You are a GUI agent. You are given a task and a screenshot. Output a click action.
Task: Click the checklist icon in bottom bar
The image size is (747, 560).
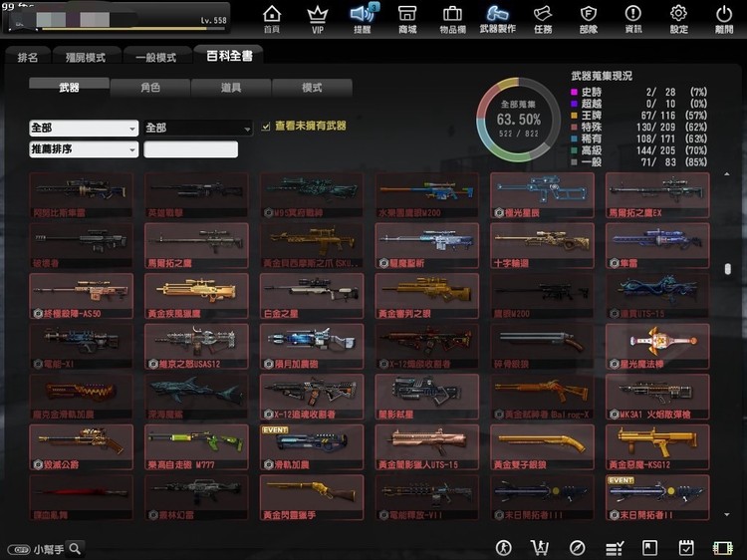[x=615, y=549]
